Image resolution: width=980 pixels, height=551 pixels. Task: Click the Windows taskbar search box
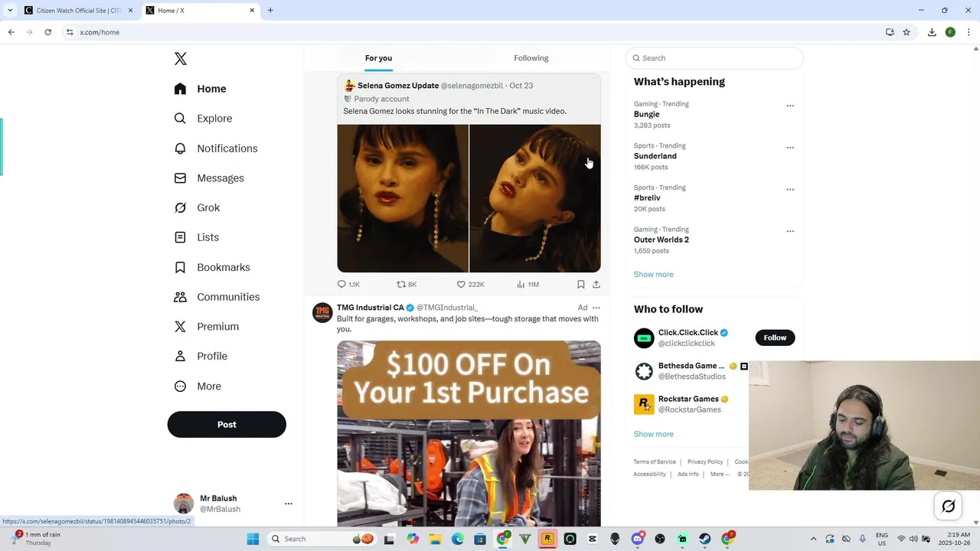[x=323, y=539]
